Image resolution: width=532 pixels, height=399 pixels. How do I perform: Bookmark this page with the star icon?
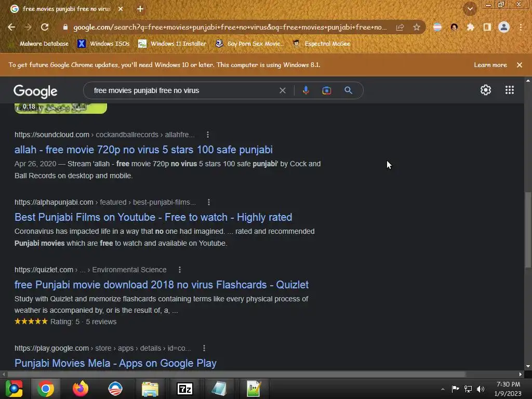(417, 27)
